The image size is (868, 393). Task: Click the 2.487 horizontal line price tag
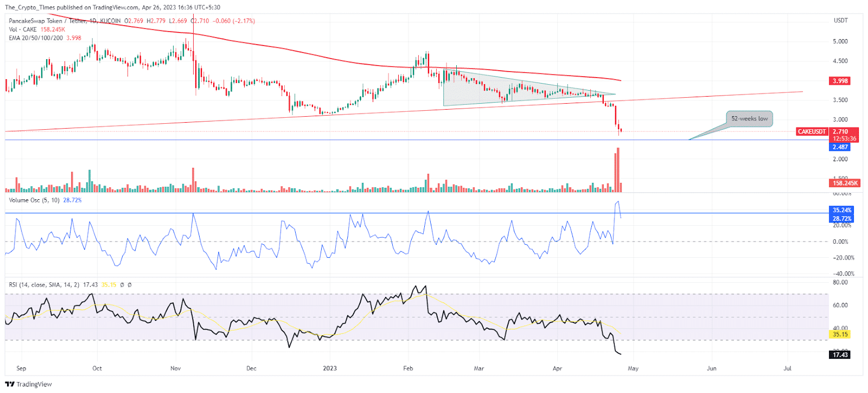840,147
